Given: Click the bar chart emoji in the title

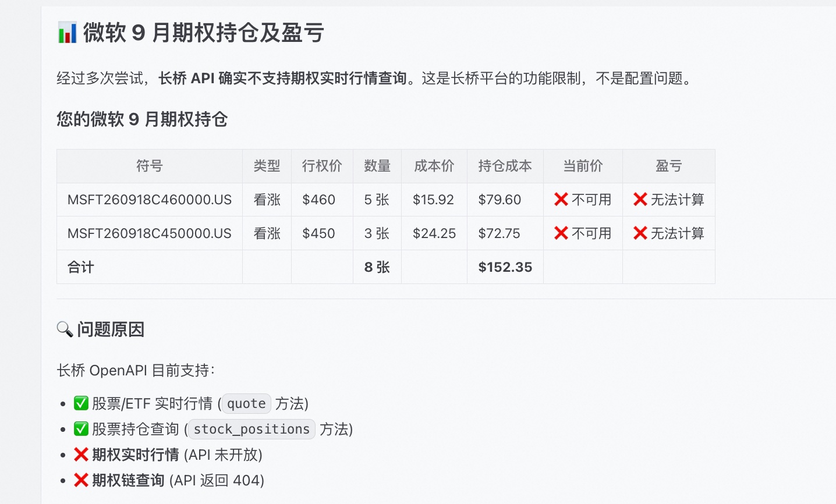Looking at the screenshot, I should coord(68,33).
